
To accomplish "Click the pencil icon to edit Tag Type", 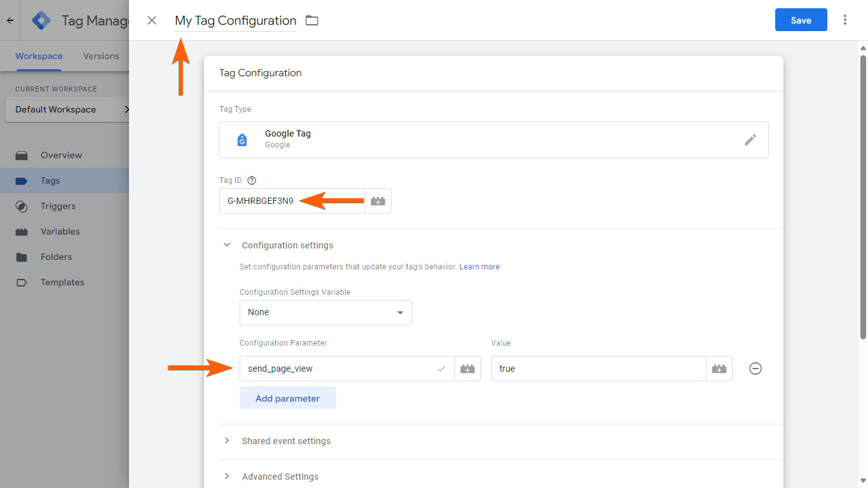I will (x=750, y=140).
